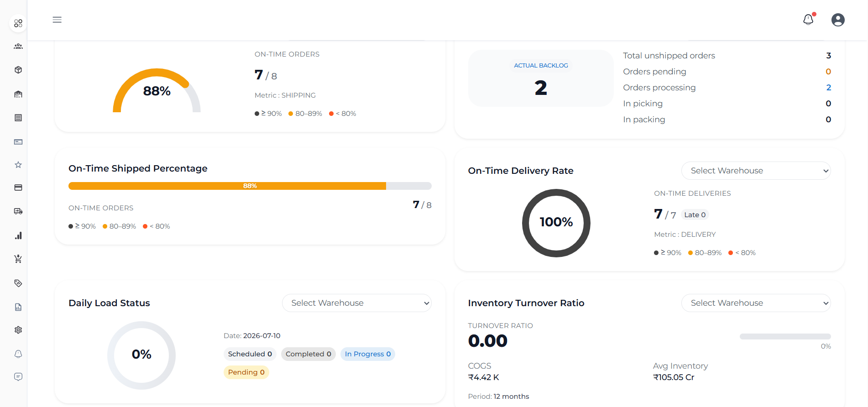Click the Late 0 badge

coord(695,215)
